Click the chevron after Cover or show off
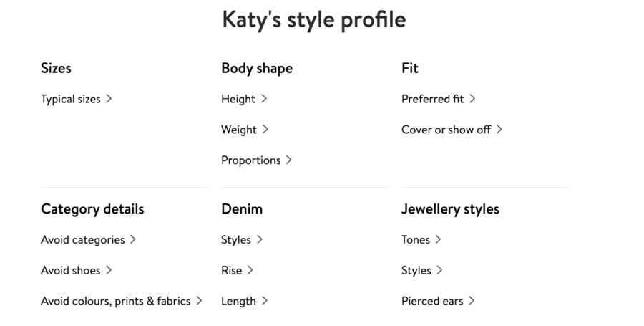Viewport: 644px width, 326px height. click(499, 129)
